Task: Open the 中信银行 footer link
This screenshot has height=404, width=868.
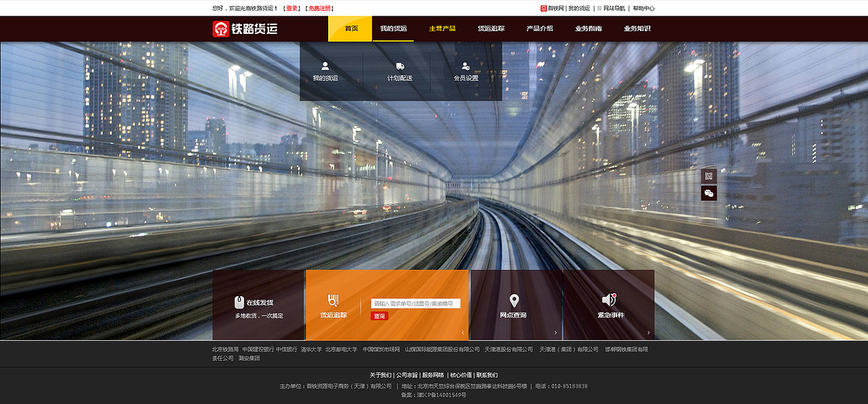Action: coord(287,350)
